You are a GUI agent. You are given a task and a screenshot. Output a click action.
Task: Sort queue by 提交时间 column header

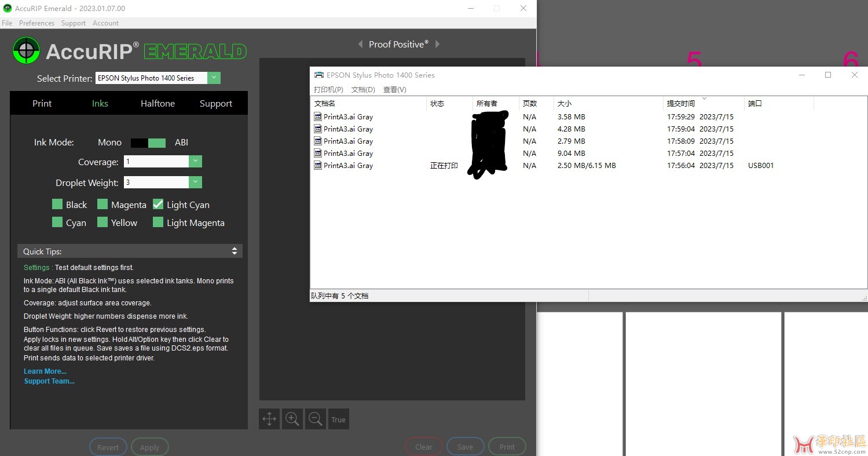(x=704, y=103)
